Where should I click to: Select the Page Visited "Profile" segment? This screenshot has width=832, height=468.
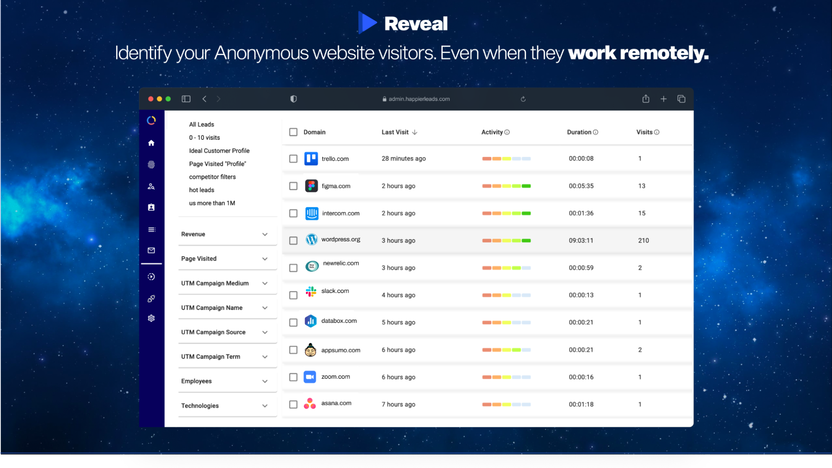coord(218,164)
